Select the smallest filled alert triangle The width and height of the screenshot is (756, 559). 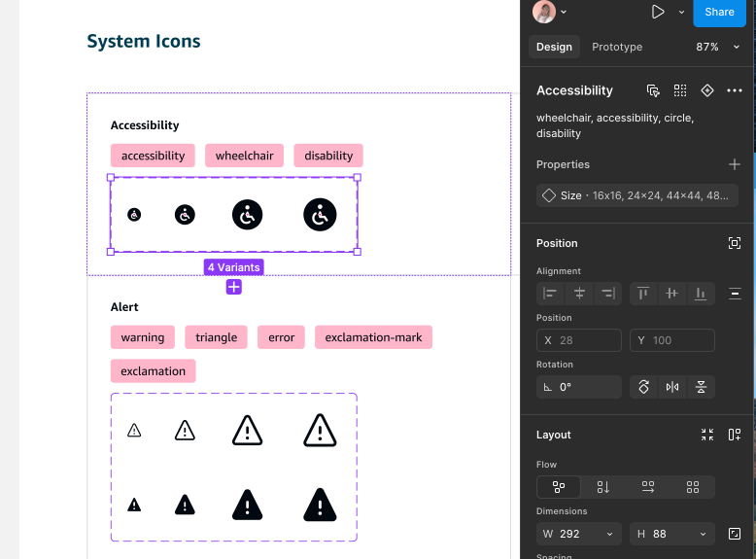click(x=134, y=505)
